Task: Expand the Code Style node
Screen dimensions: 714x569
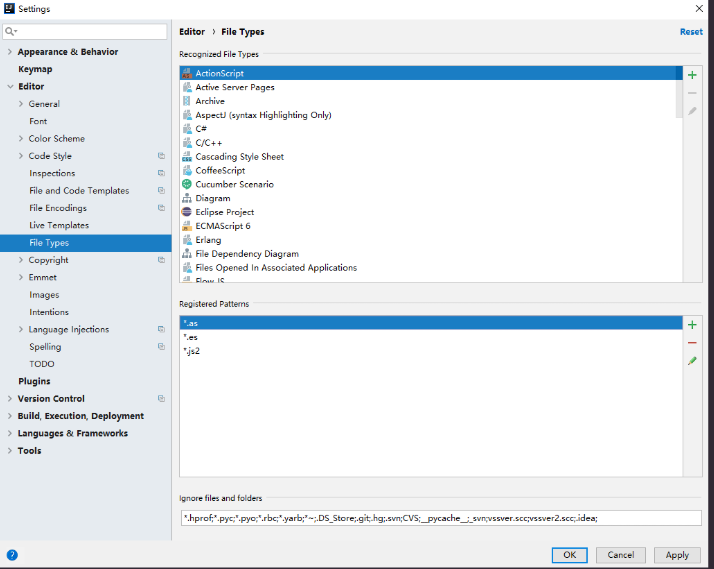Action: pos(20,156)
